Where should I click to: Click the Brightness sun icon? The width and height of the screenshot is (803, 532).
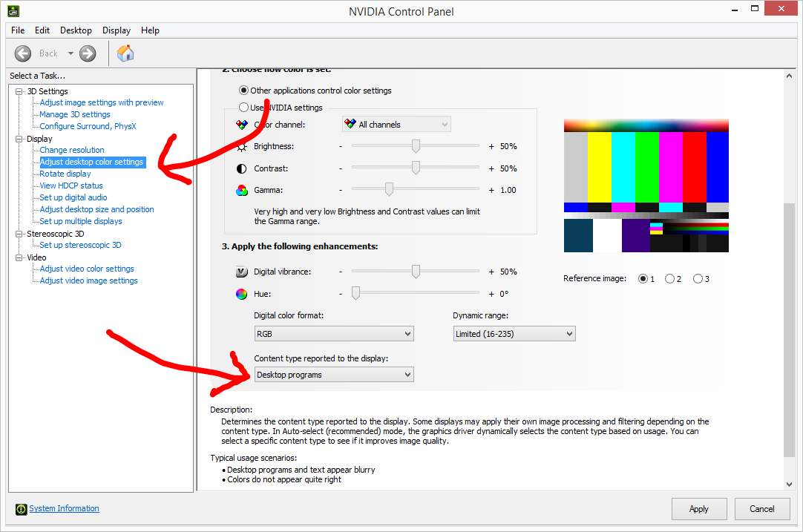(x=241, y=147)
